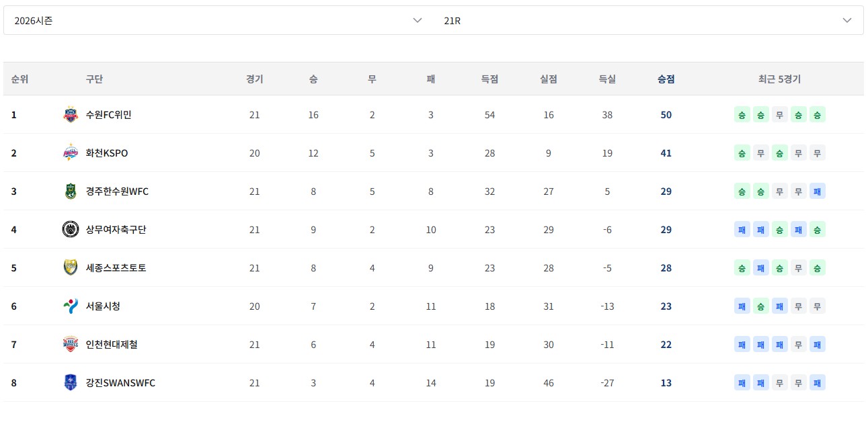The height and width of the screenshot is (428, 868).
Task: Open the 인천현대제철 team name link
Action: coord(112,345)
